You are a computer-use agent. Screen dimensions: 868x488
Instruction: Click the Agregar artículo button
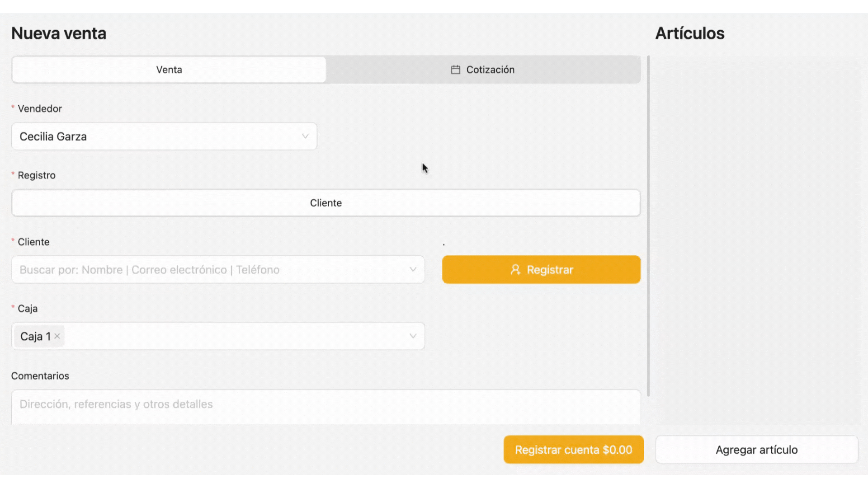pos(756,450)
